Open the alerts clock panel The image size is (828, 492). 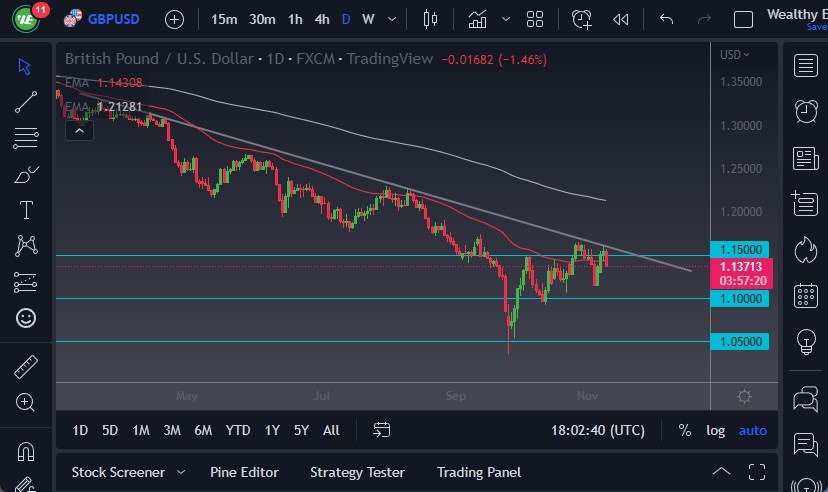click(805, 111)
